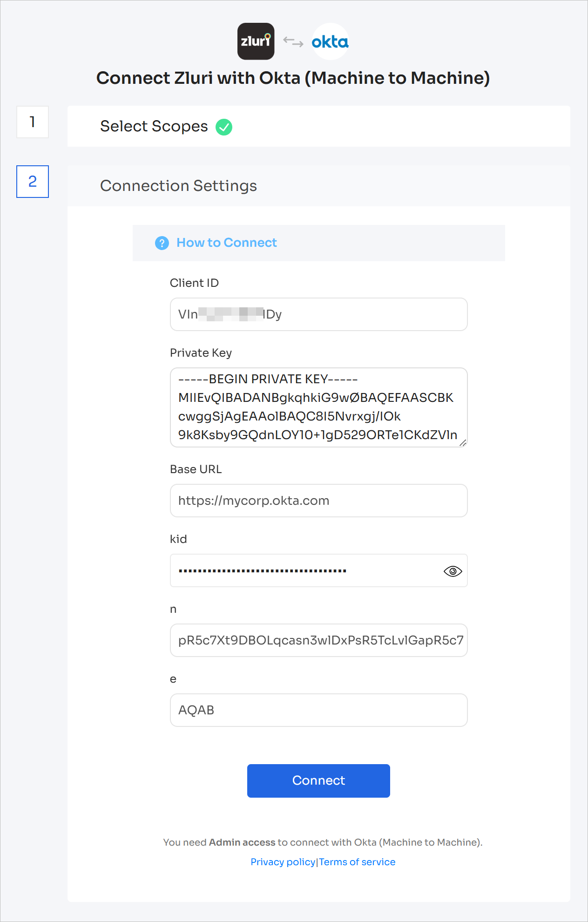
Task: Click the Connect Zluri with Okta heading
Action: tap(293, 78)
